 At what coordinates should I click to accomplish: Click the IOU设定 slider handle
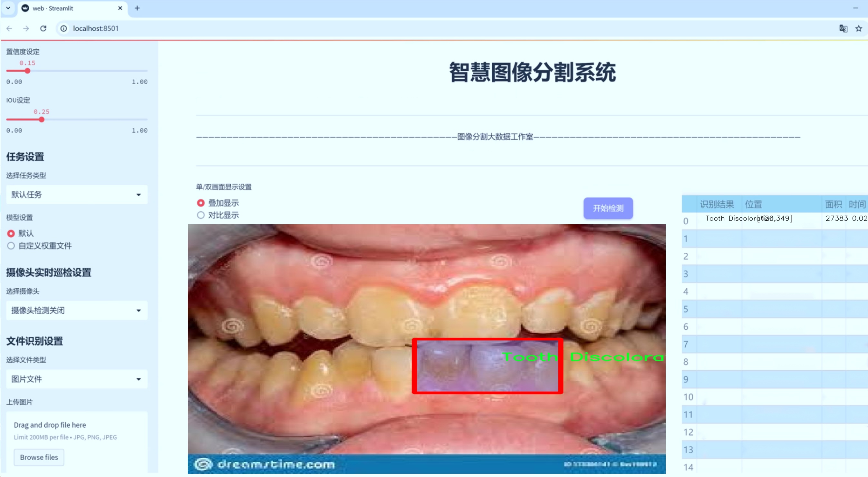coord(42,120)
